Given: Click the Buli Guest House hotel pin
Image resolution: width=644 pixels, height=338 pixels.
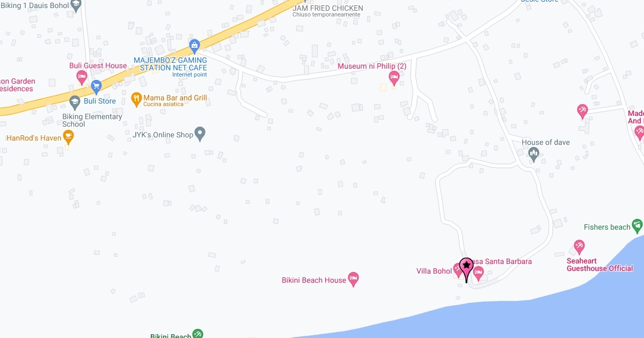Looking at the screenshot, I should coord(82,78).
